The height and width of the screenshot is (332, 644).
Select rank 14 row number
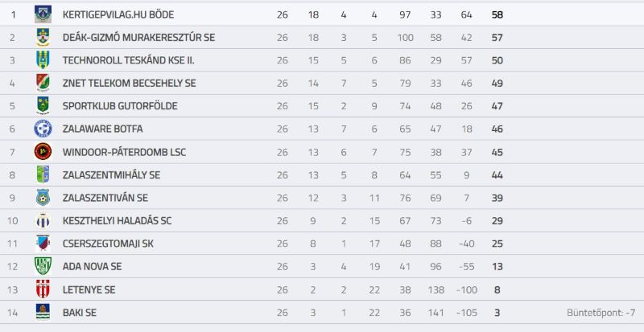pyautogui.click(x=12, y=313)
